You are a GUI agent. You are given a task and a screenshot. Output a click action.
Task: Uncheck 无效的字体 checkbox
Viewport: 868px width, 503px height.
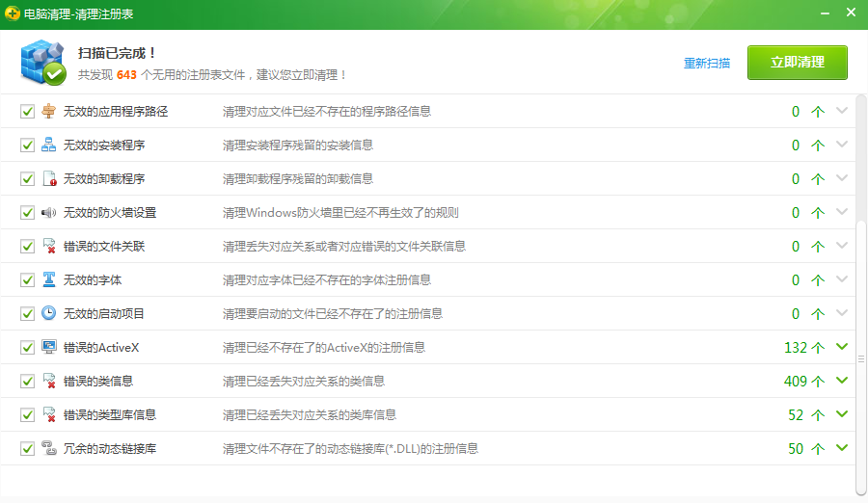point(27,280)
